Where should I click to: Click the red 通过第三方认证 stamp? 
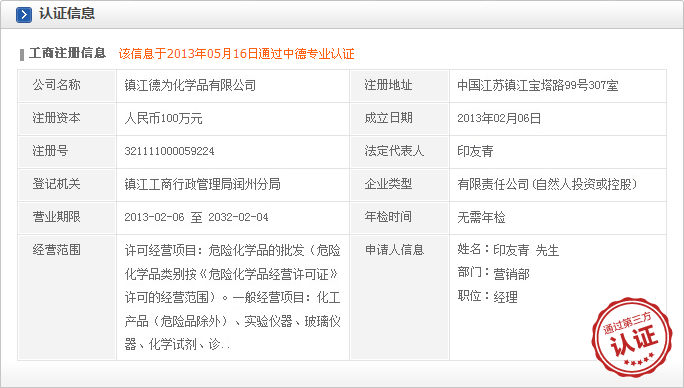click(x=631, y=338)
